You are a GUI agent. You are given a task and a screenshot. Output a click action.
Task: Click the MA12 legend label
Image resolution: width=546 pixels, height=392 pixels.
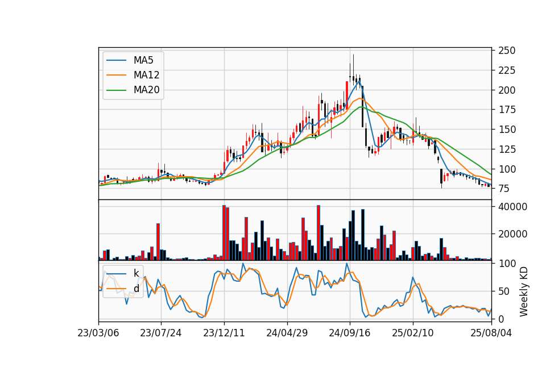pyautogui.click(x=146, y=75)
